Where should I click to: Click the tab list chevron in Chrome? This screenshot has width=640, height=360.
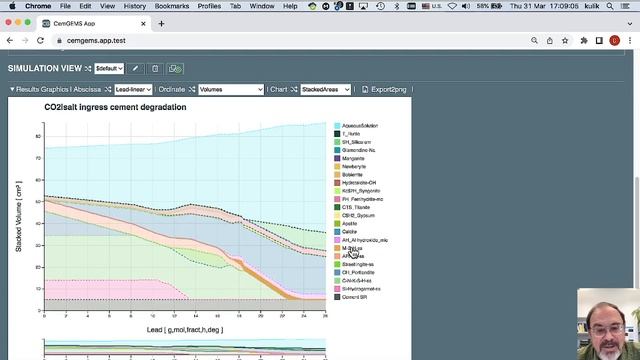630,24
